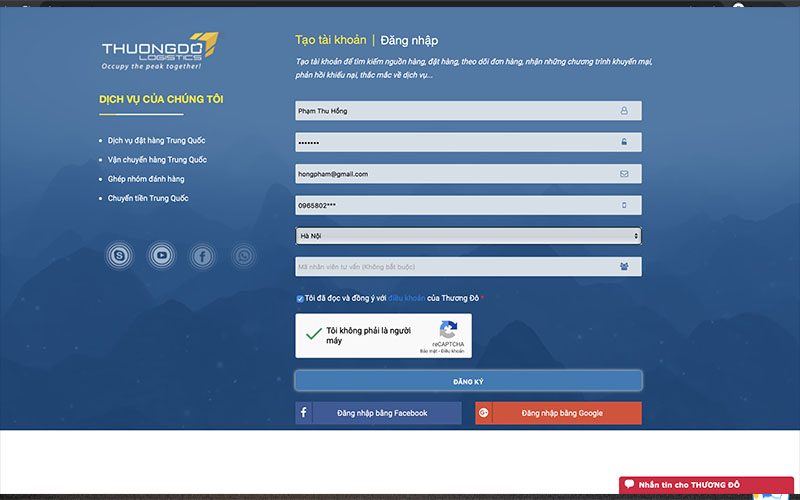Expand the Hà Nội city dropdown
Viewport: 800px width, 500px height.
pyautogui.click(x=468, y=236)
